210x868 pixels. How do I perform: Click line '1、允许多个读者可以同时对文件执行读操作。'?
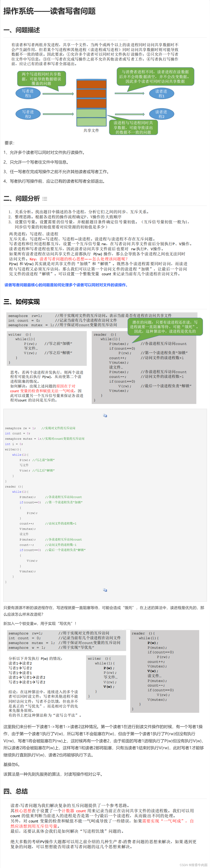[44, 152]
